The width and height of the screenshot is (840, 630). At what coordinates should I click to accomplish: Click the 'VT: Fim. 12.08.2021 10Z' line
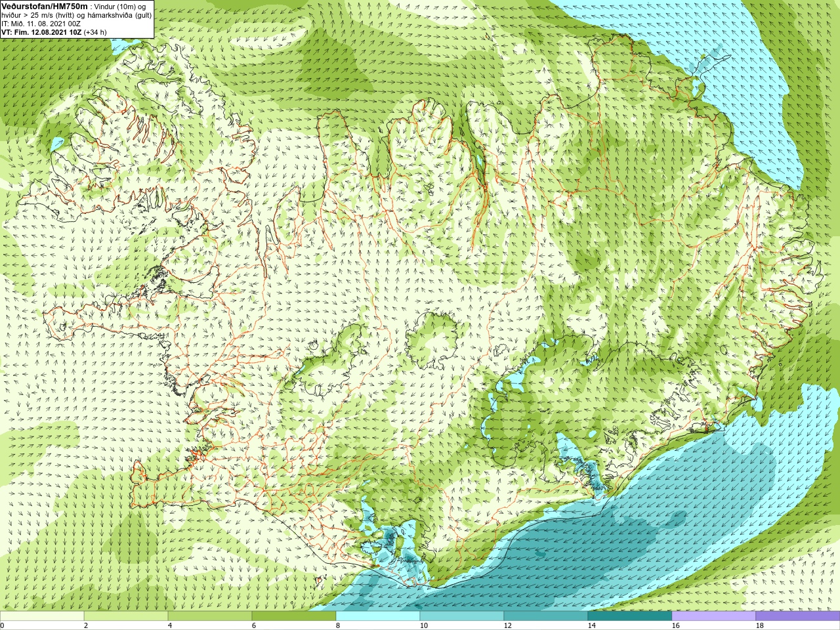pyautogui.click(x=41, y=32)
